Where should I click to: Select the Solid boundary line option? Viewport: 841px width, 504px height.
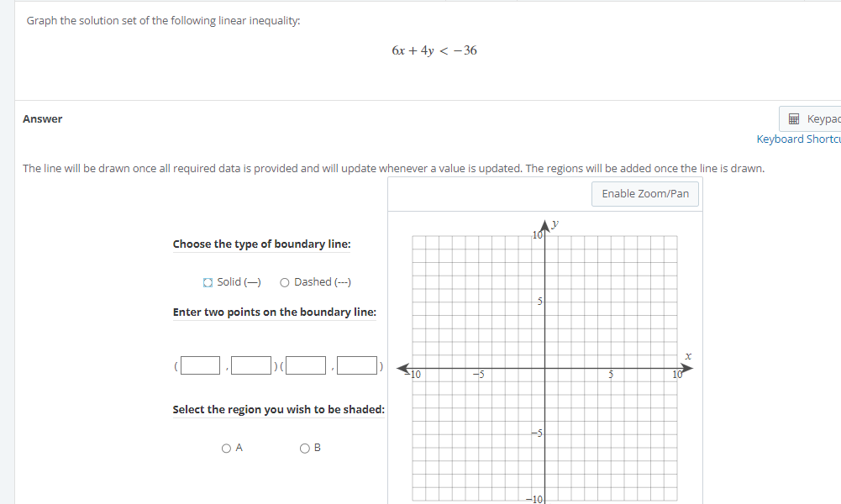coord(208,282)
